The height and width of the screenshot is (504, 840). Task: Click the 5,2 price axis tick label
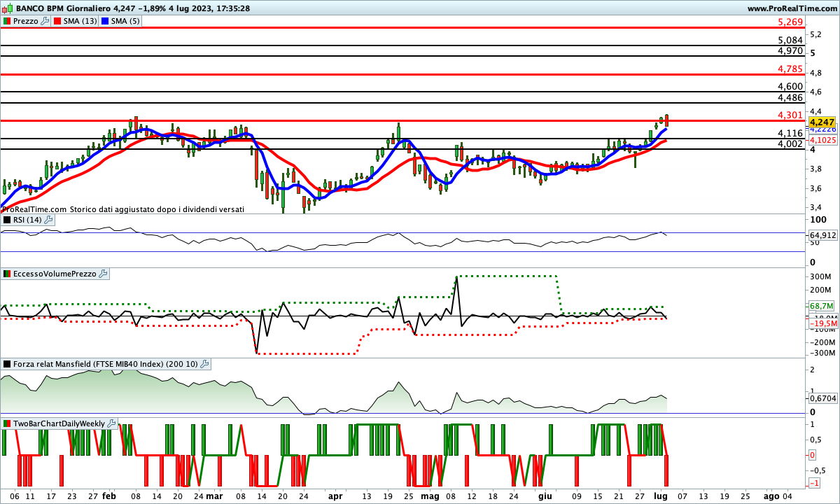click(x=815, y=34)
